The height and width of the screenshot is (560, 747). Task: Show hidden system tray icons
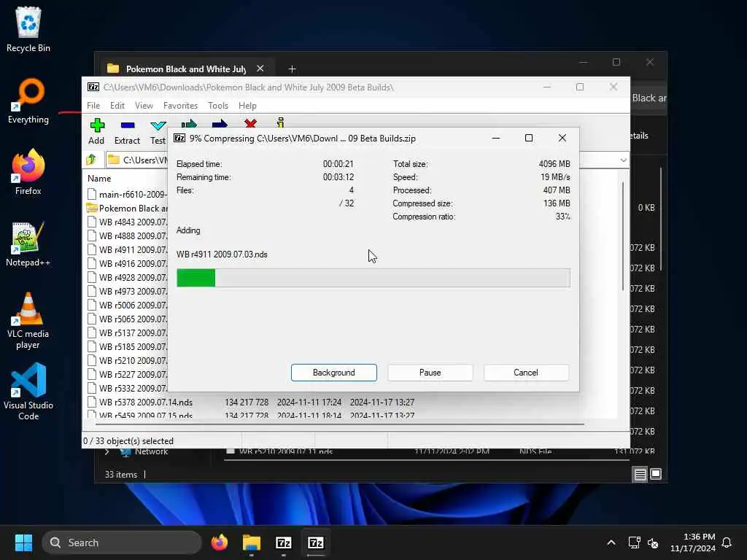pos(611,542)
